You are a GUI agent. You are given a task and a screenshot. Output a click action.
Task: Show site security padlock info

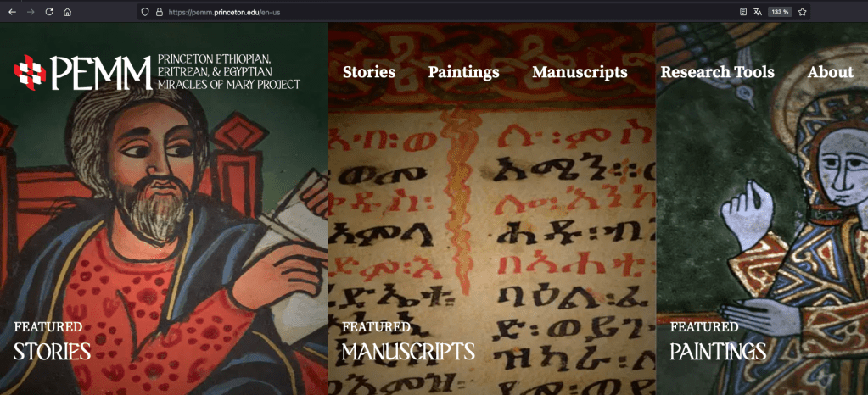pyautogui.click(x=159, y=12)
